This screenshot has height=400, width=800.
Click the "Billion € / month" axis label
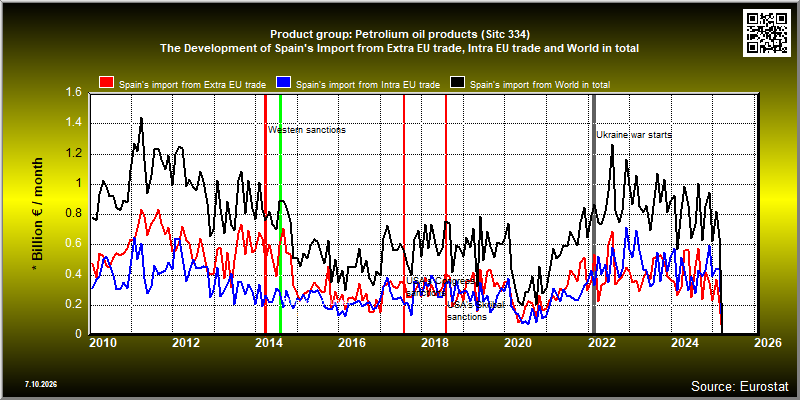coord(38,214)
